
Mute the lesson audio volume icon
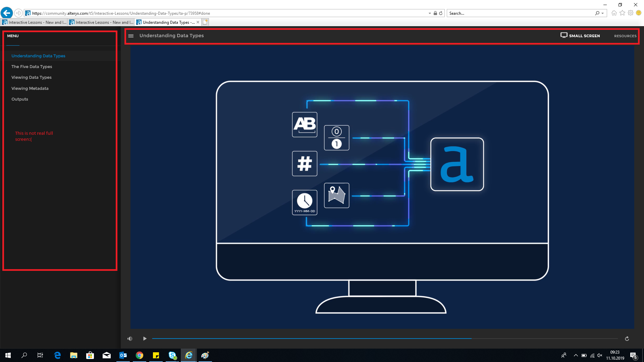130,339
